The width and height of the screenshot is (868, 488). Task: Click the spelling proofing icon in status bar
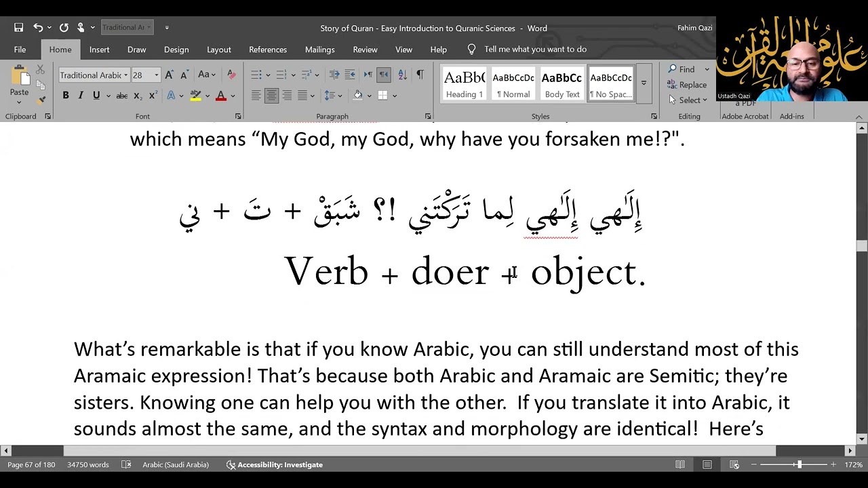pos(126,464)
